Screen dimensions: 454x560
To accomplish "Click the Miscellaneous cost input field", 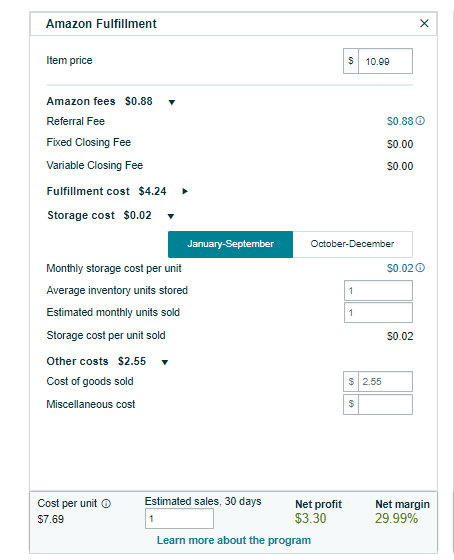I will point(385,404).
